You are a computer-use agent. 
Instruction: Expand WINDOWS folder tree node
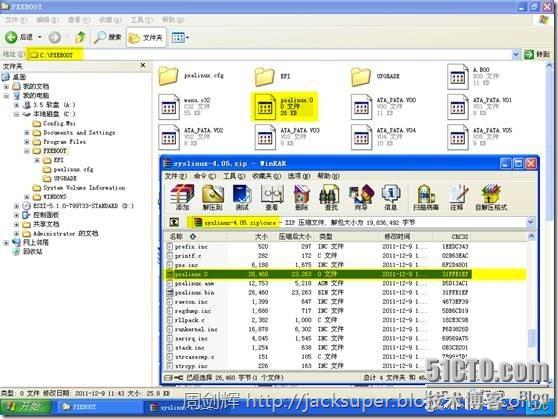pyautogui.click(x=27, y=197)
